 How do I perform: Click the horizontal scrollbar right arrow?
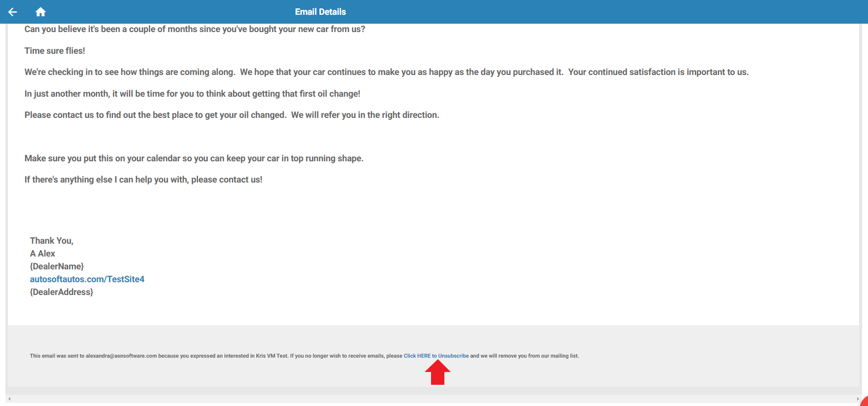click(857, 399)
